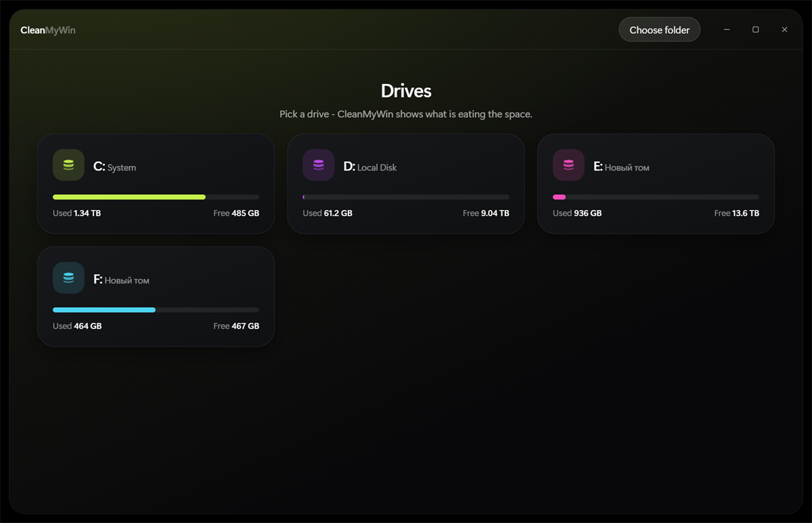Click the D: drive usage bar

point(406,197)
